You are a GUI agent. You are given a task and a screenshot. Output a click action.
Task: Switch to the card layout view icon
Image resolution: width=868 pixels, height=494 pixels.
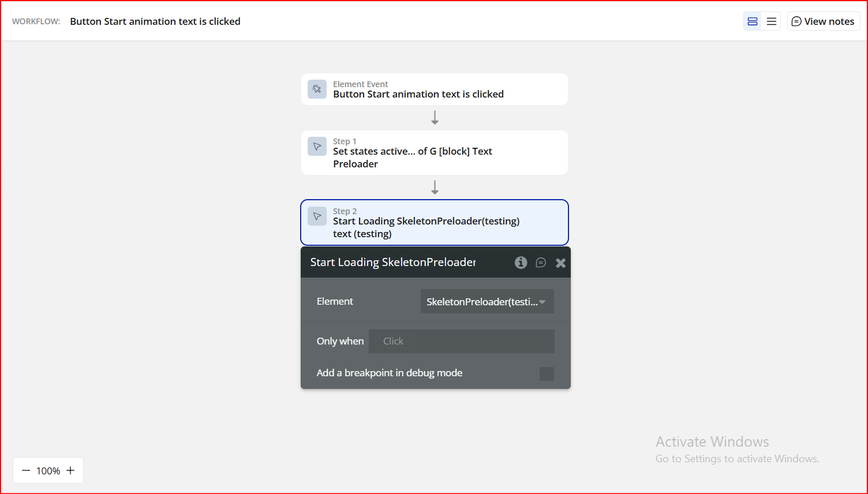(753, 21)
